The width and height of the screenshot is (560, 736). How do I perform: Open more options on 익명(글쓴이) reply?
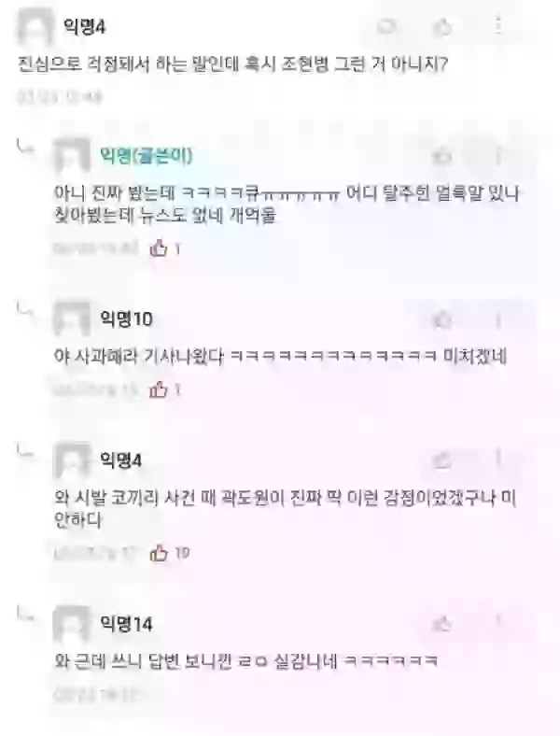(x=498, y=156)
